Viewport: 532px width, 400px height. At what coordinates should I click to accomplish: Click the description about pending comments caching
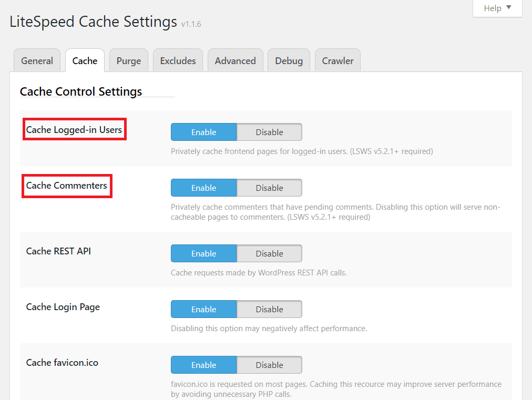click(x=335, y=212)
